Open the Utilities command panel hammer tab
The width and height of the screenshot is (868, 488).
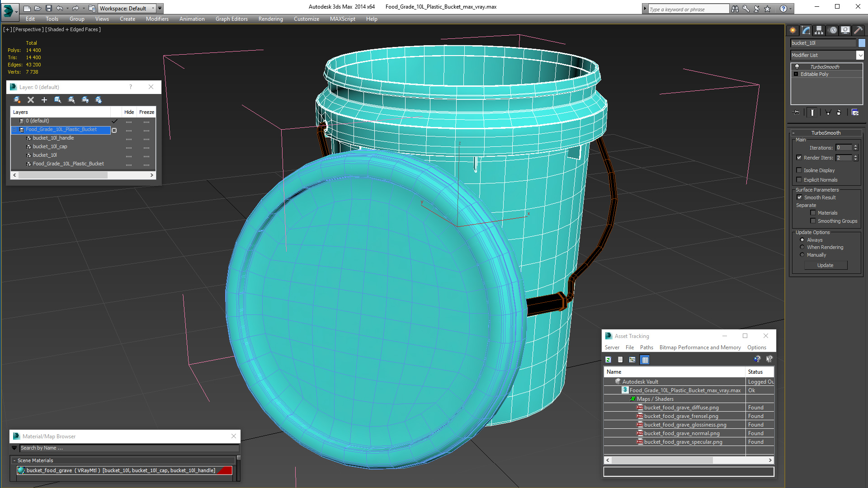[858, 30]
